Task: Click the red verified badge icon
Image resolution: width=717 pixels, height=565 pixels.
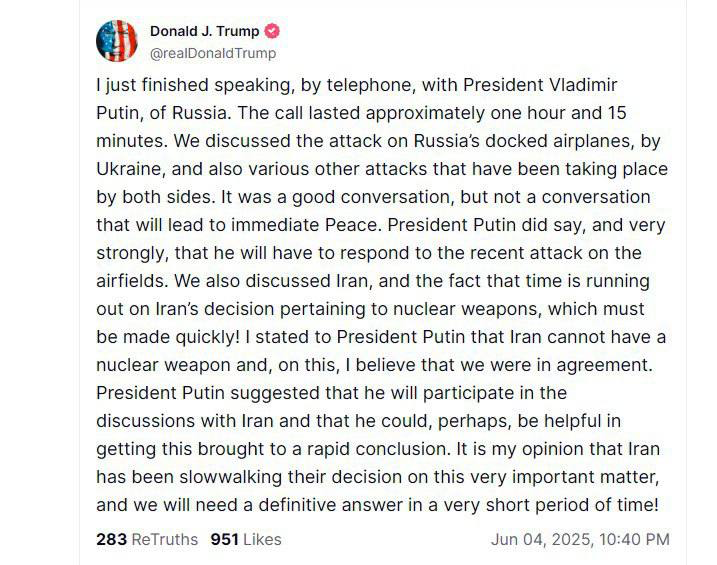Action: pyautogui.click(x=273, y=31)
